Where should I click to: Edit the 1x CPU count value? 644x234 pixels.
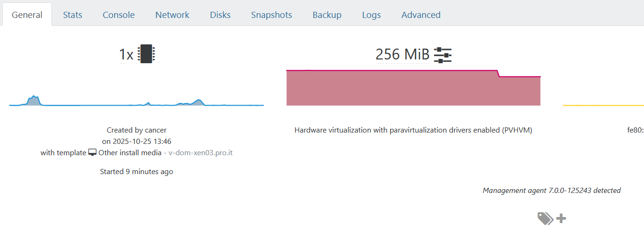point(126,55)
